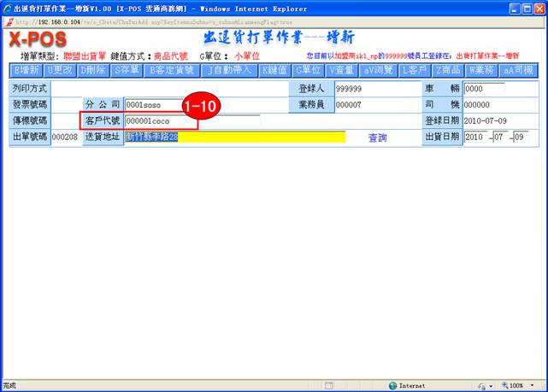Select the yellow 送貨地址 address field

pos(234,137)
